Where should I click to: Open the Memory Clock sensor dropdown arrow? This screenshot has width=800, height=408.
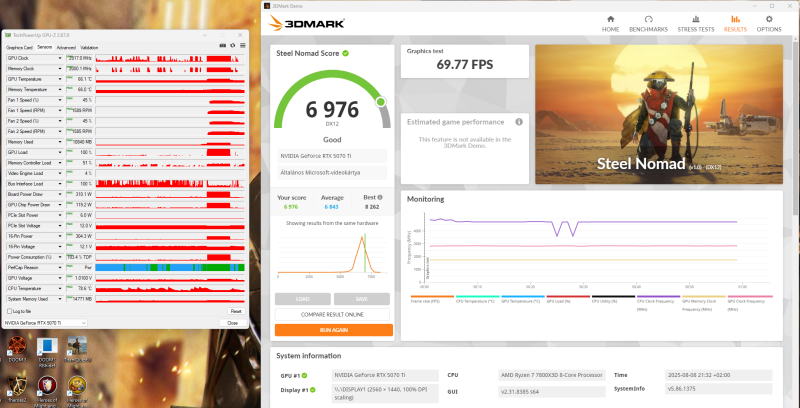[x=60, y=69]
